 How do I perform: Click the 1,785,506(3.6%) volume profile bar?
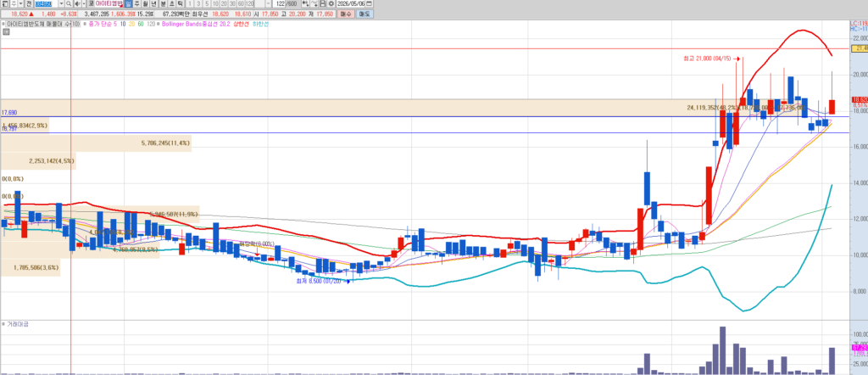click(30, 267)
